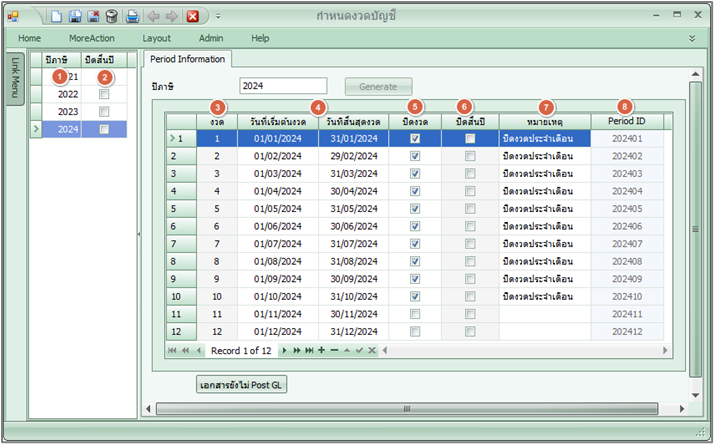Toggle ปิดงวด checkbox for period 11
714x444 pixels.
pos(415,314)
